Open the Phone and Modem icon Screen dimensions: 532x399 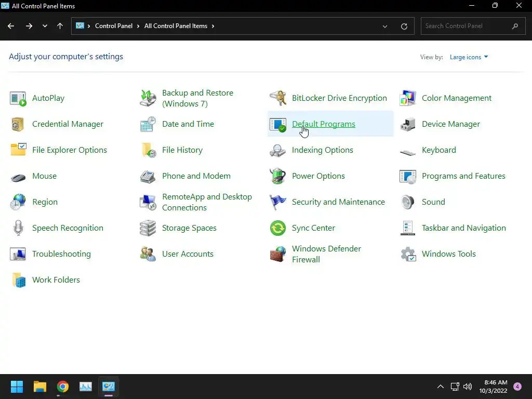coord(148,177)
